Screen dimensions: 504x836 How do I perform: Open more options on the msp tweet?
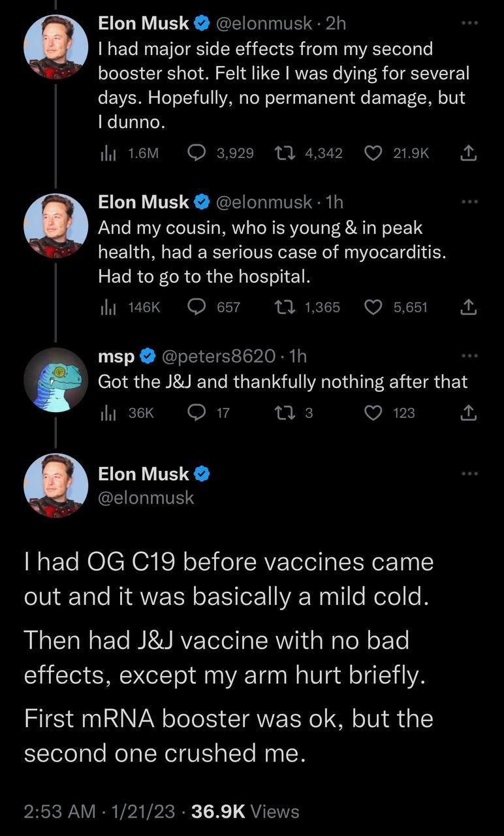469,356
